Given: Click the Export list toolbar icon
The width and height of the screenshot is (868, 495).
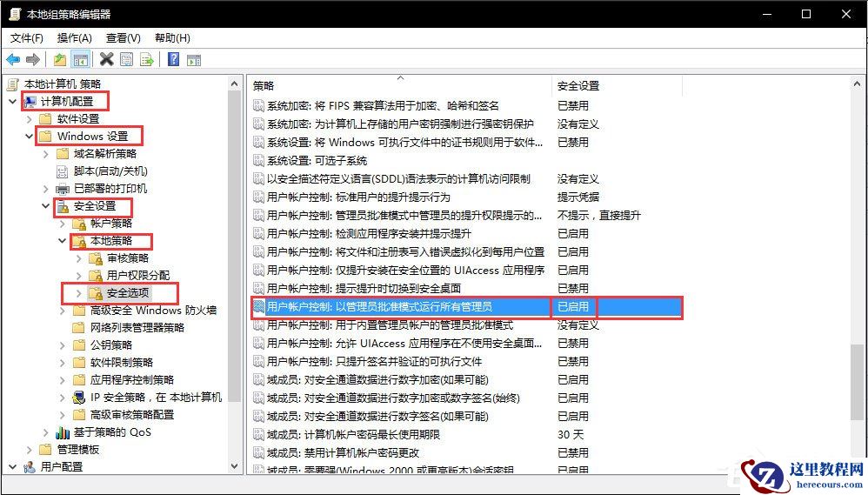Looking at the screenshot, I should point(147,59).
